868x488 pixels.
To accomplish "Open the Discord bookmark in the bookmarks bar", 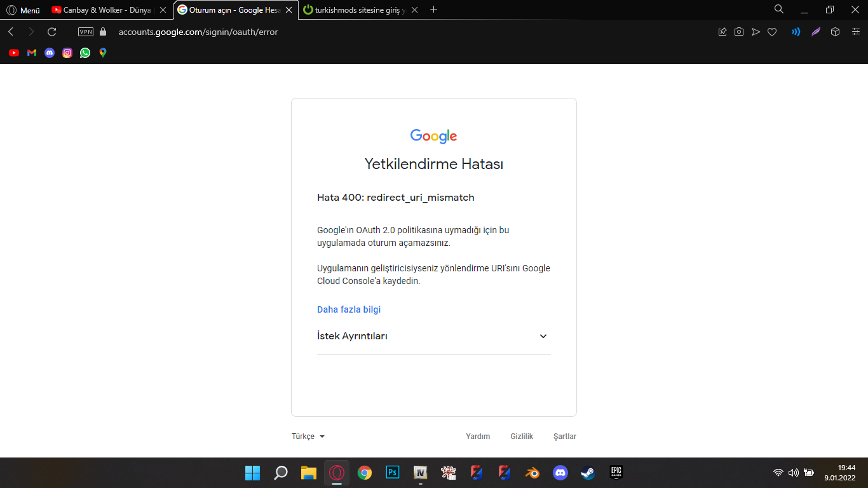I will click(50, 53).
